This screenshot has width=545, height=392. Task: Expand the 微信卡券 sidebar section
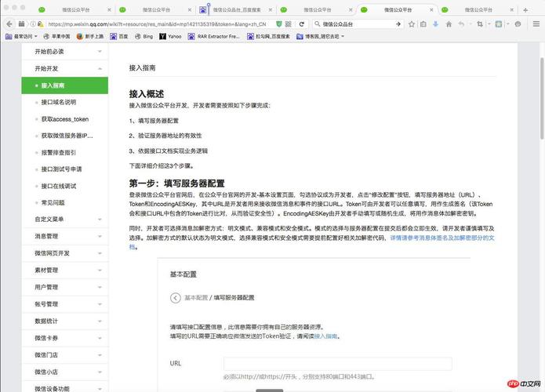pos(65,338)
